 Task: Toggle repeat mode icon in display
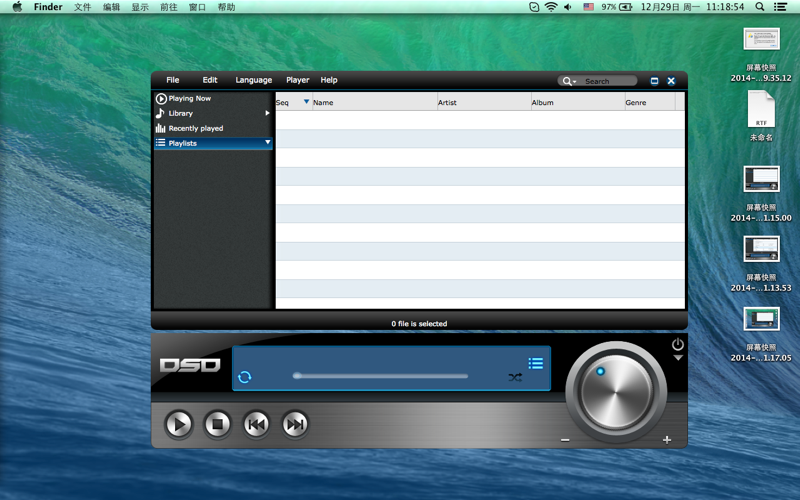tap(245, 377)
